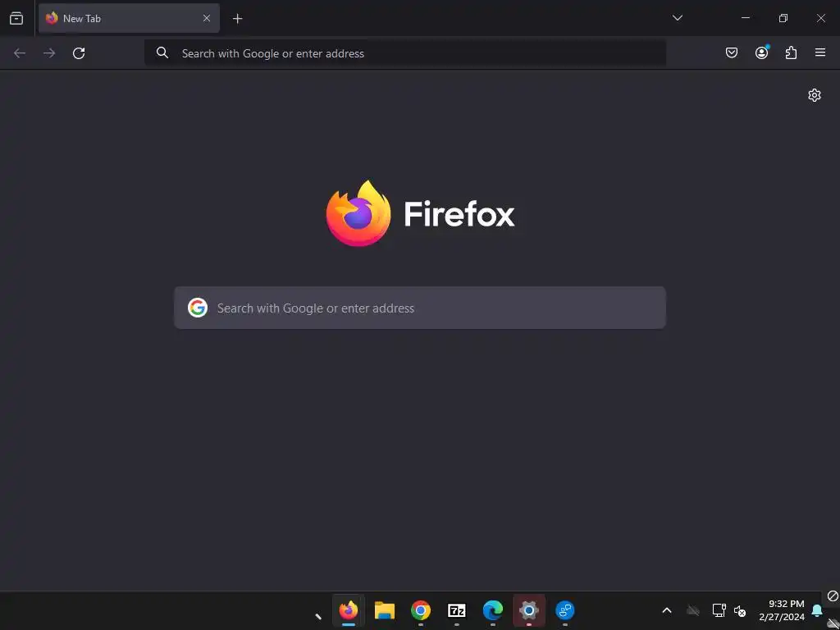Focus the center Google search box
This screenshot has width=840, height=630.
(420, 308)
